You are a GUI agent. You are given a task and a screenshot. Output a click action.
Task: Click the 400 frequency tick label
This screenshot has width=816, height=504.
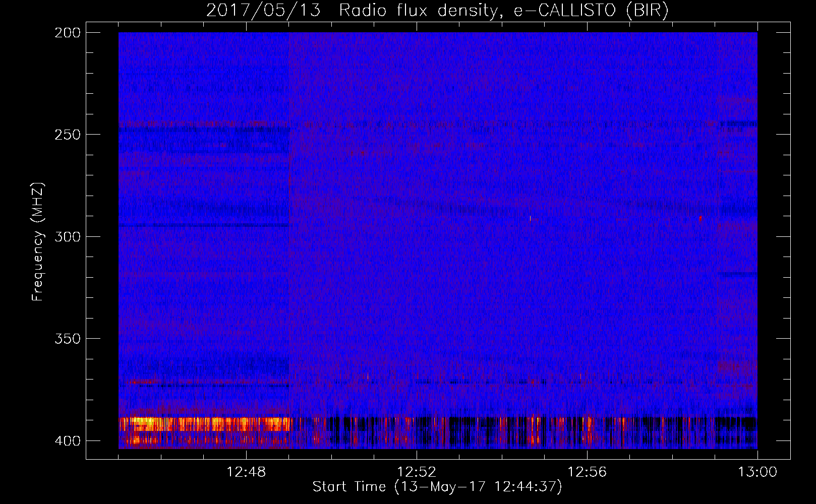click(x=68, y=440)
